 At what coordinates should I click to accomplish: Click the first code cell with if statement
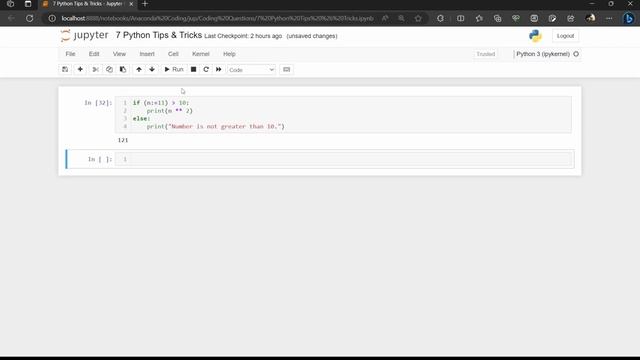click(343, 115)
